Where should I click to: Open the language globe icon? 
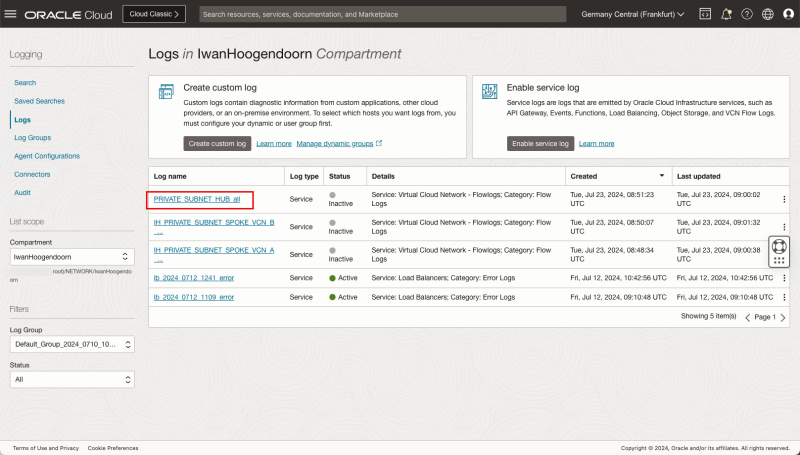click(767, 15)
